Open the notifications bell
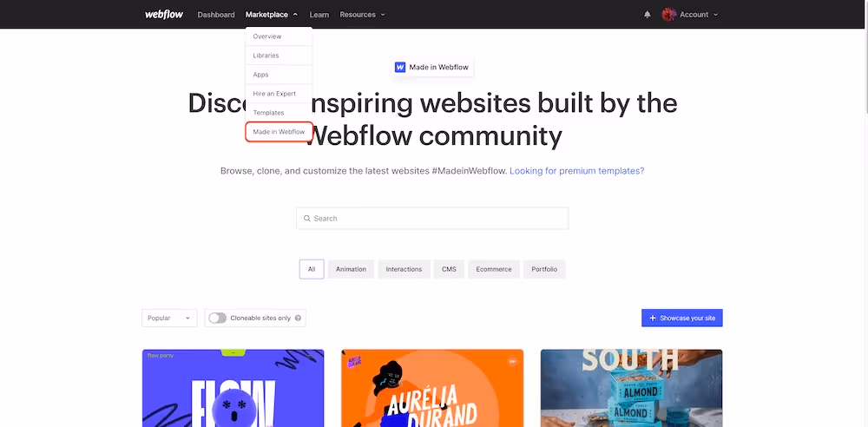This screenshot has width=868, height=427. (648, 15)
